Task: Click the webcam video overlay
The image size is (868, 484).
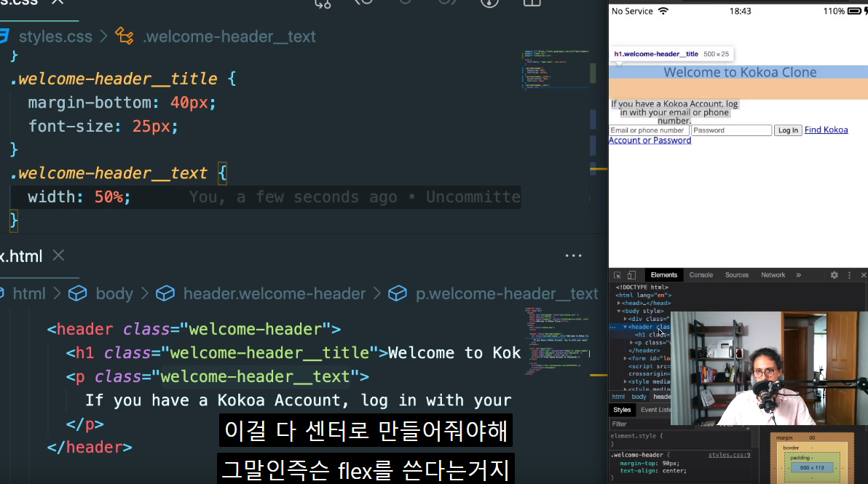Action: click(x=769, y=368)
